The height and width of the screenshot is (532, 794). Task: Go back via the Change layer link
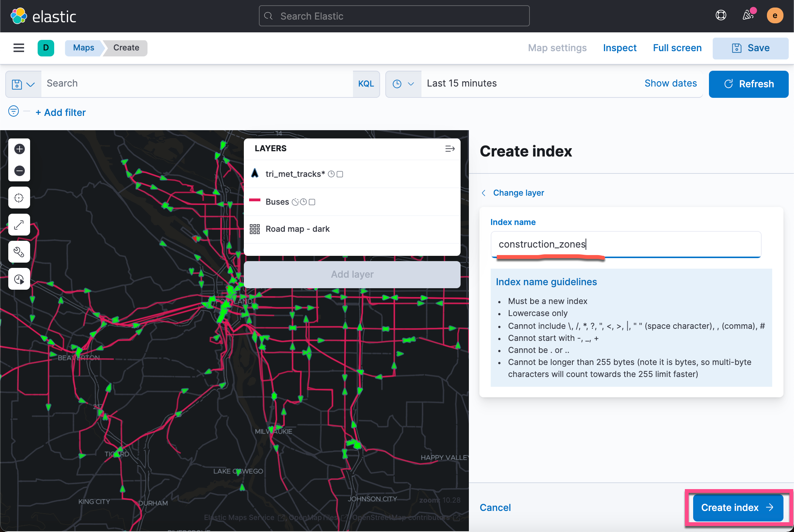(518, 193)
